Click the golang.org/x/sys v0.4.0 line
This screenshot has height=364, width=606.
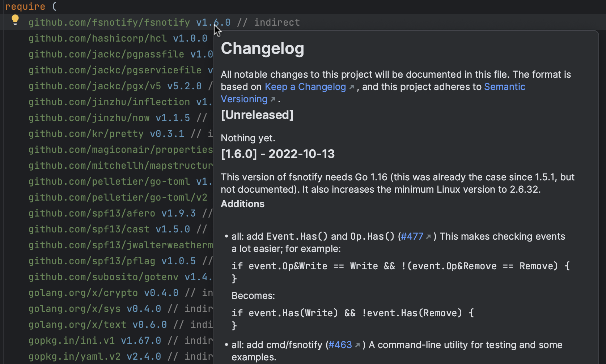pyautogui.click(x=121, y=309)
